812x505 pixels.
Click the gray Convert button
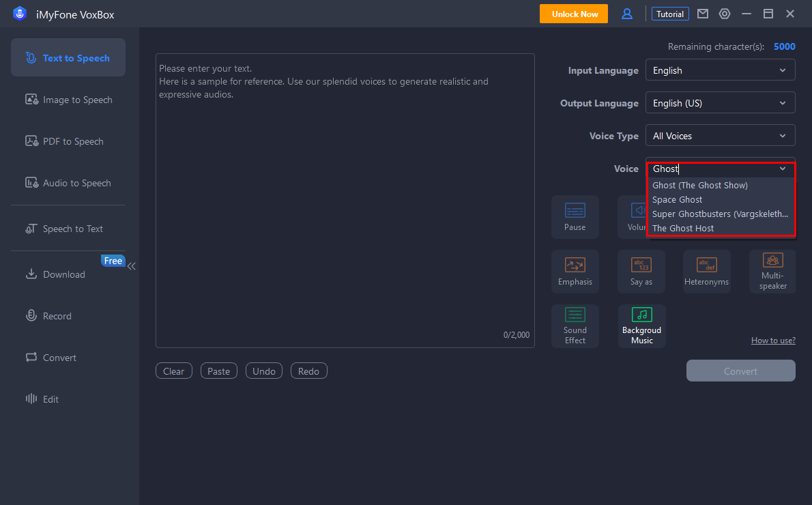tap(740, 371)
